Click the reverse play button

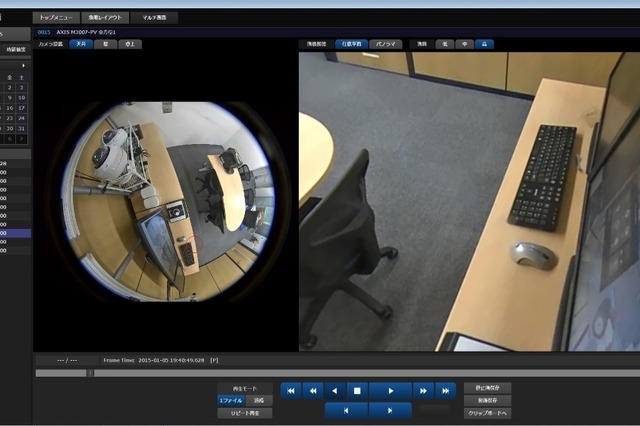click(x=335, y=391)
